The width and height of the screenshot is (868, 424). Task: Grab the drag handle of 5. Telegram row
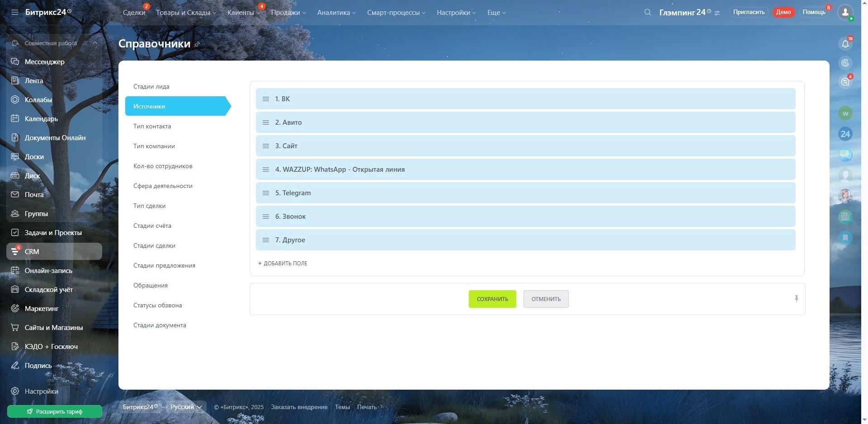266,193
